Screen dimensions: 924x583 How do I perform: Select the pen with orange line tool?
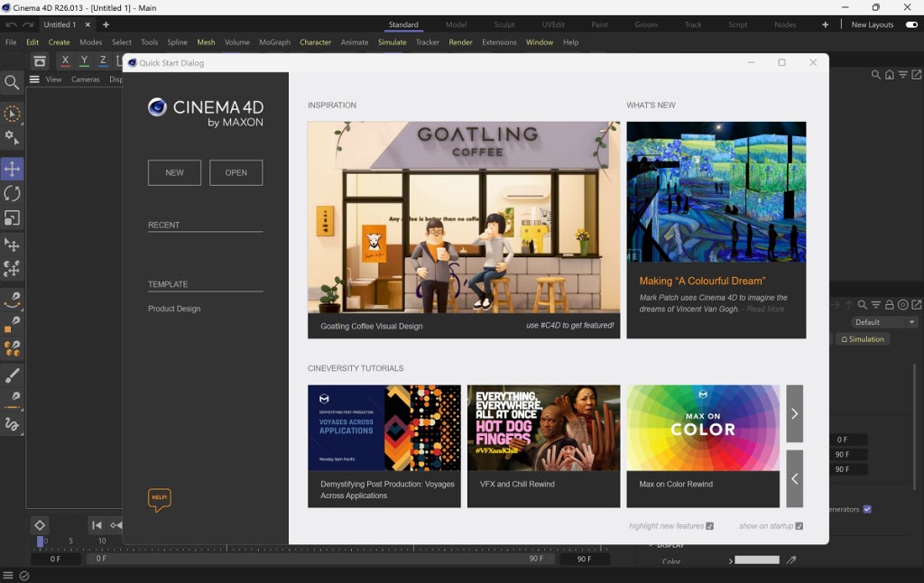click(x=12, y=400)
